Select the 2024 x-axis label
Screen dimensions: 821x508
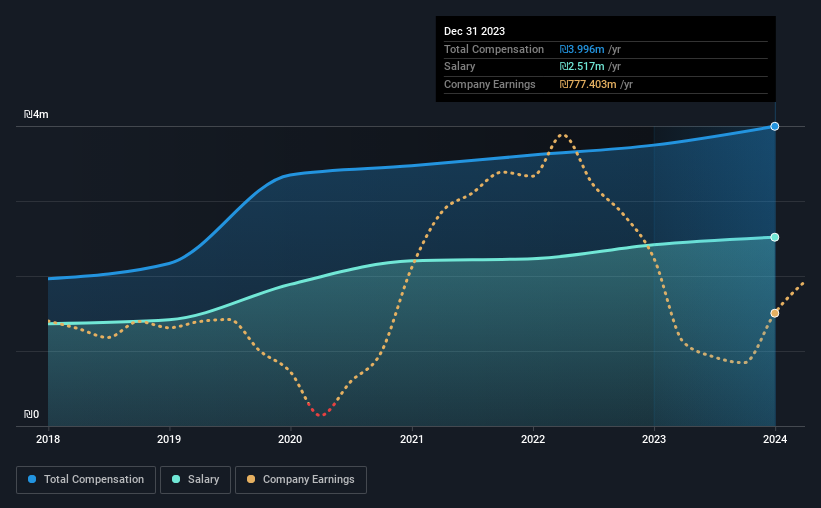(775, 439)
